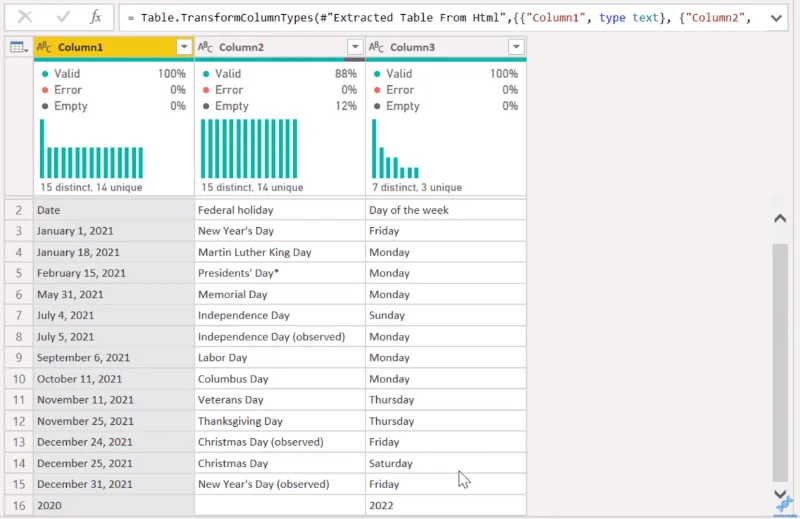Expand the formula bar with the chevron

776,18
